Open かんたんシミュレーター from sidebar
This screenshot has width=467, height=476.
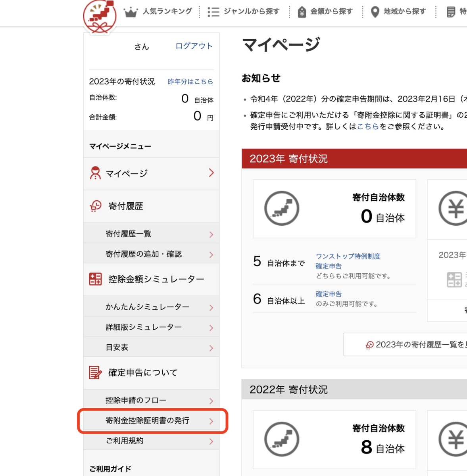click(151, 307)
